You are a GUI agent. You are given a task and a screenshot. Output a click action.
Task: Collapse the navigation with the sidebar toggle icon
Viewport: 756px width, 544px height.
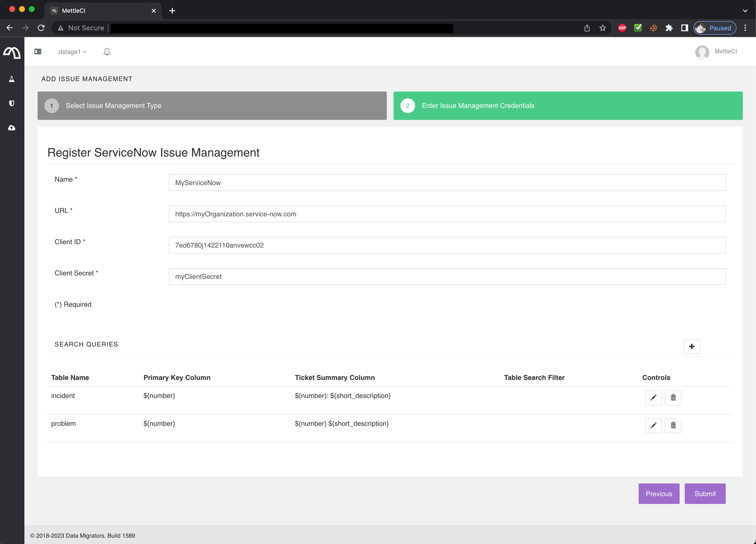(x=38, y=52)
